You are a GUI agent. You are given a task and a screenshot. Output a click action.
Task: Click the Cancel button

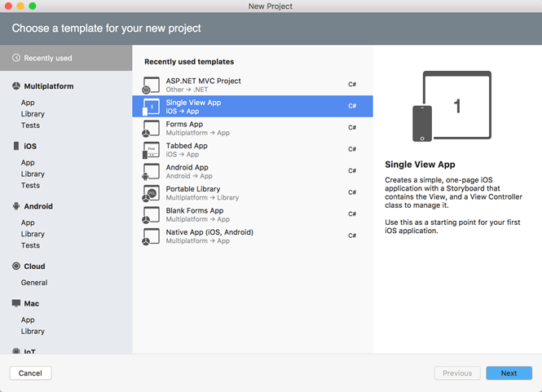30,373
